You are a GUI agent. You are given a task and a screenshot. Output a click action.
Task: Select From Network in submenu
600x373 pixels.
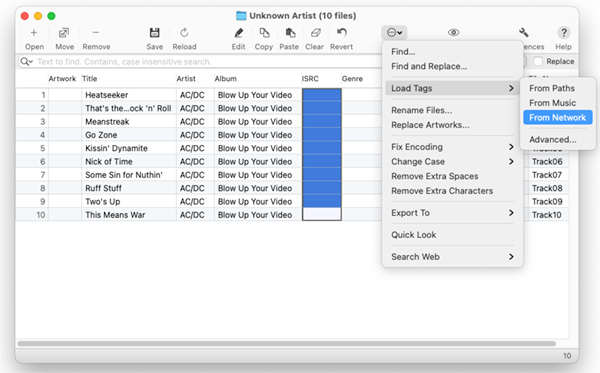(558, 117)
